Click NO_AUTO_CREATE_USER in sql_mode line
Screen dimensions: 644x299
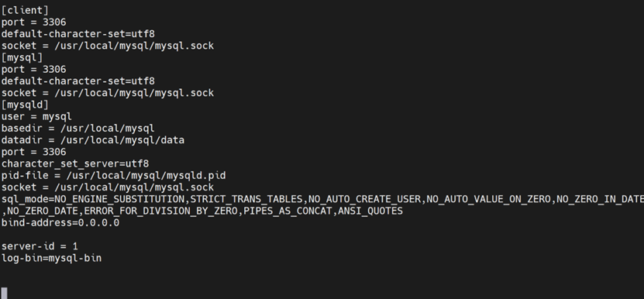pos(365,199)
